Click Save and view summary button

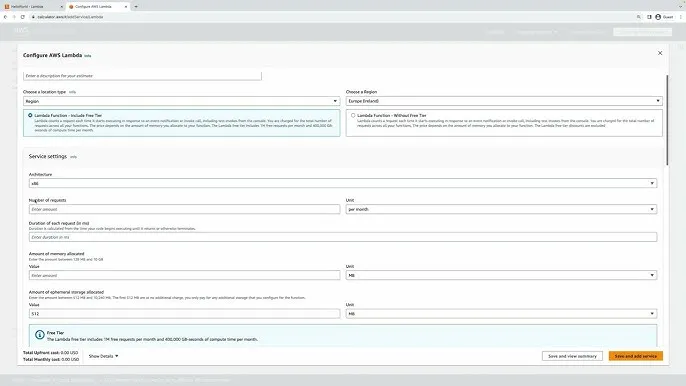pyautogui.click(x=572, y=356)
